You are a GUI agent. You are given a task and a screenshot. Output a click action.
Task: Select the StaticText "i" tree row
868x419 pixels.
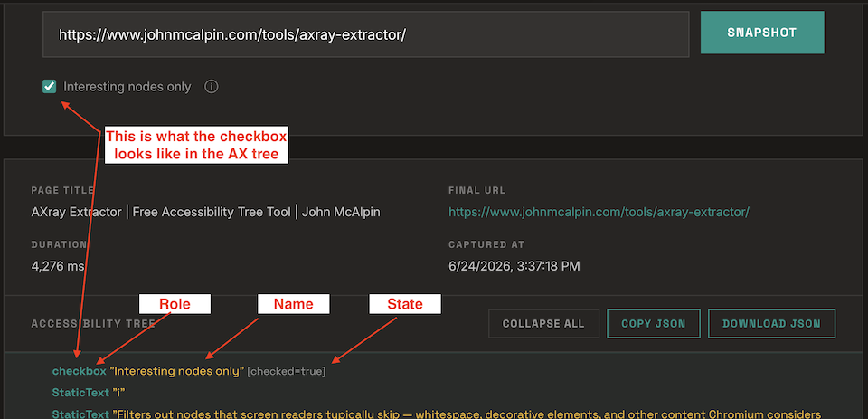point(90,393)
